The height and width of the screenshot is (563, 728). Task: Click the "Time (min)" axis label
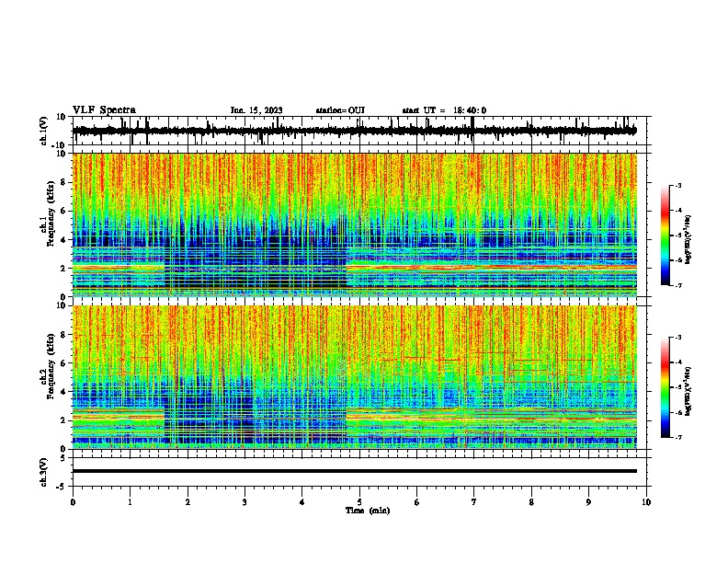click(x=368, y=511)
